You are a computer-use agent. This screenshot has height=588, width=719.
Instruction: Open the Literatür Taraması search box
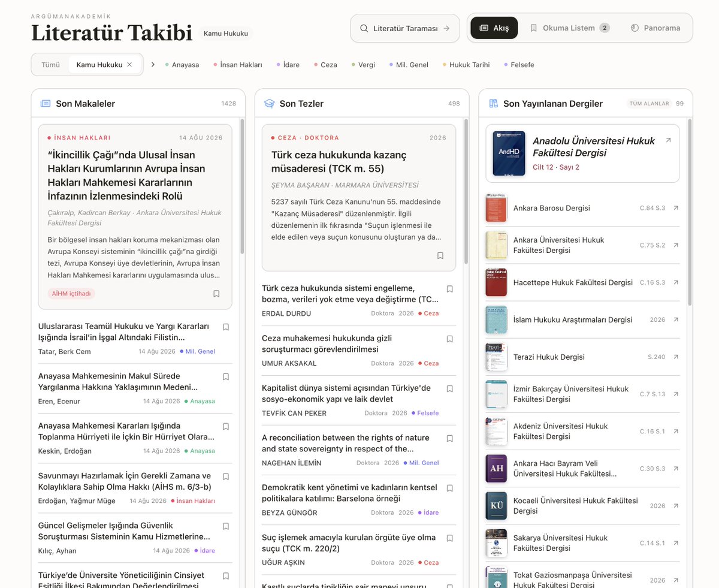pyautogui.click(x=405, y=28)
